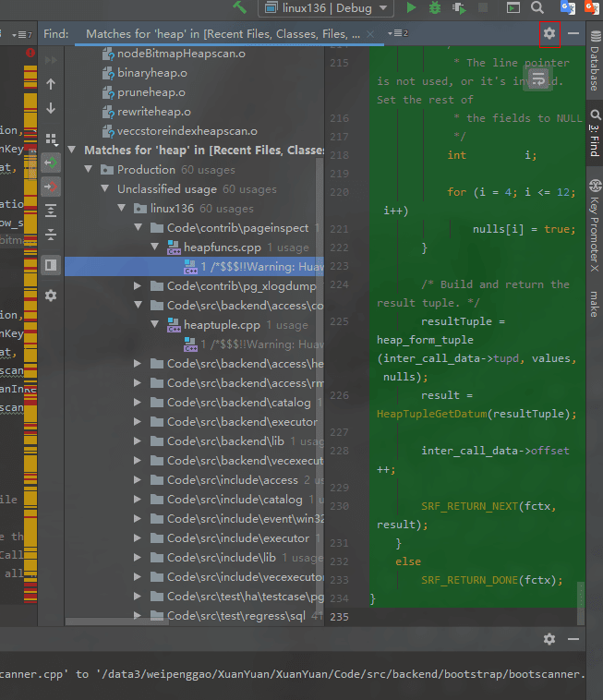Click horizontal scrollbar of usages tree
Screen dimensions: 603x700
pos(117,622)
